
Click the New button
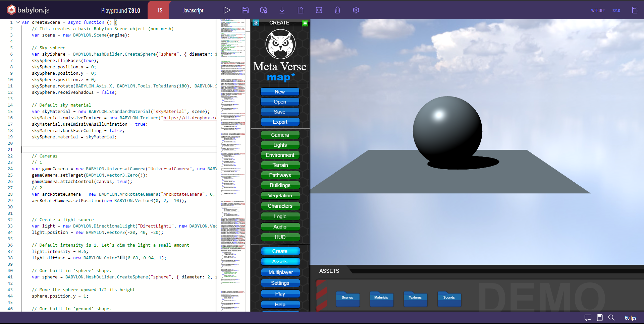click(x=280, y=92)
